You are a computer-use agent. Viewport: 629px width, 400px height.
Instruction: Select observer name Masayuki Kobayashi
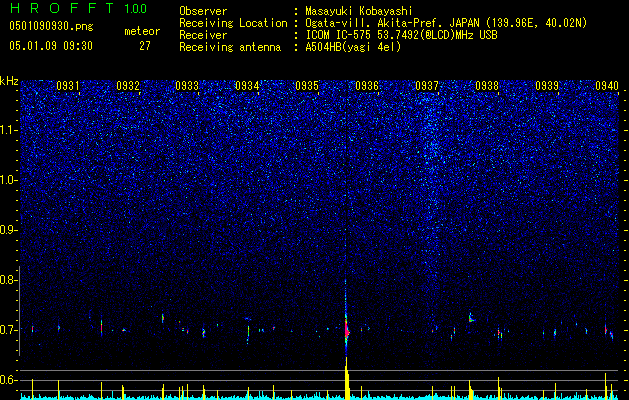tap(359, 11)
